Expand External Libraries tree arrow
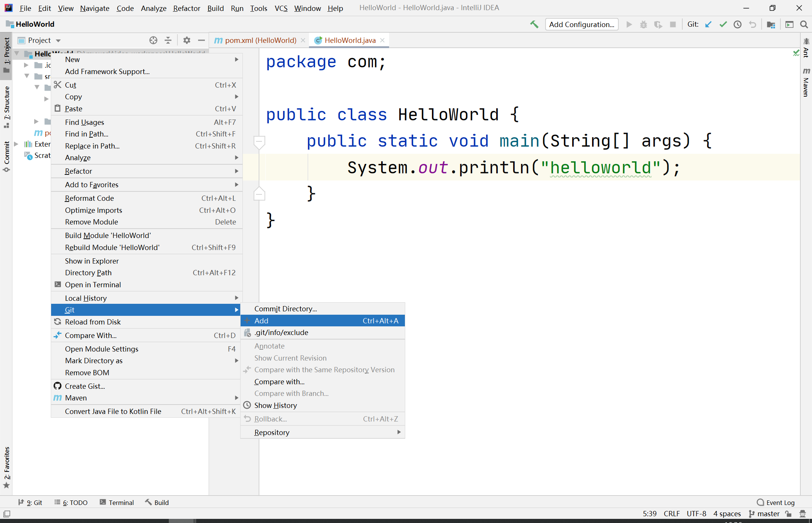This screenshot has height=523, width=812. (16, 144)
